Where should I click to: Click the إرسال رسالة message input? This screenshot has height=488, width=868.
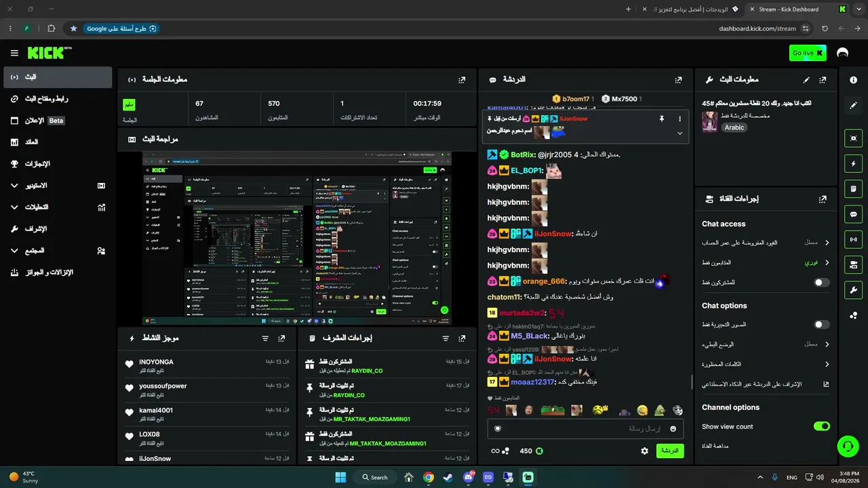point(586,428)
